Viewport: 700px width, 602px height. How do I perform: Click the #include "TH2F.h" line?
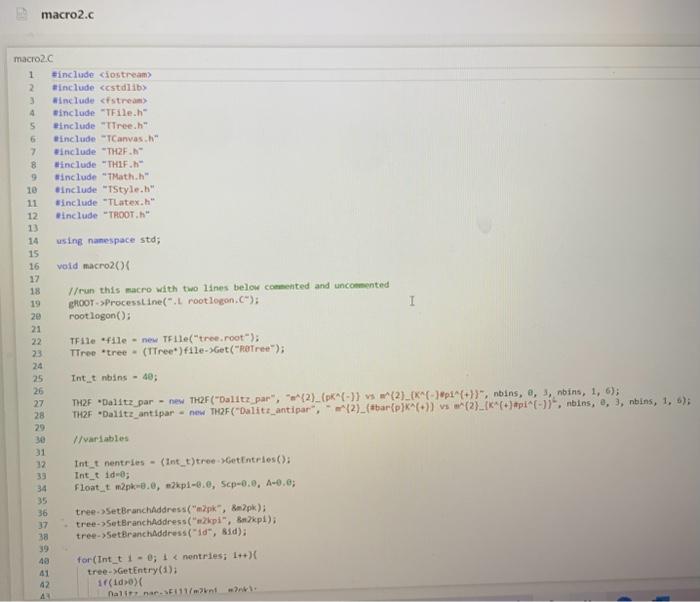[x=99, y=152]
